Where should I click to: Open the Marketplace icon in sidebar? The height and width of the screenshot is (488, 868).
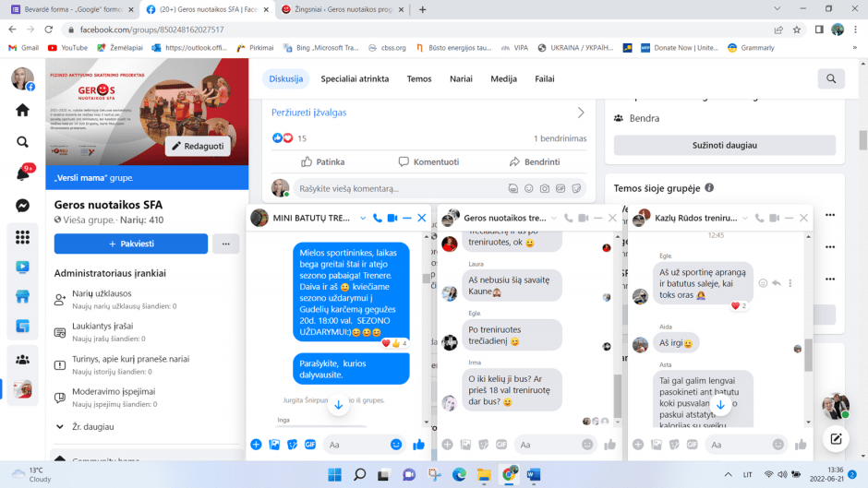(x=22, y=296)
